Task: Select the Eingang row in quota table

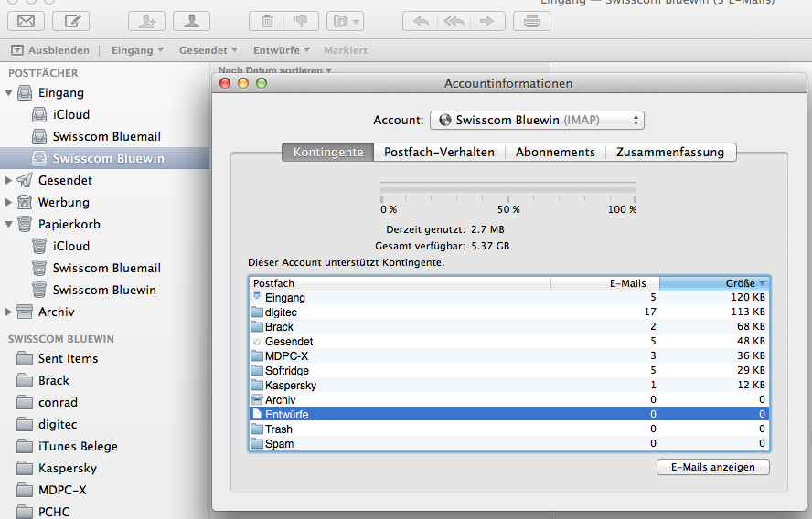Action: tap(509, 298)
